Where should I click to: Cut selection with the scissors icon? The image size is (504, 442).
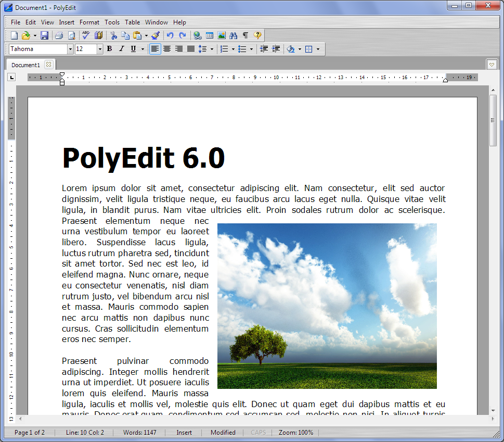tap(113, 35)
